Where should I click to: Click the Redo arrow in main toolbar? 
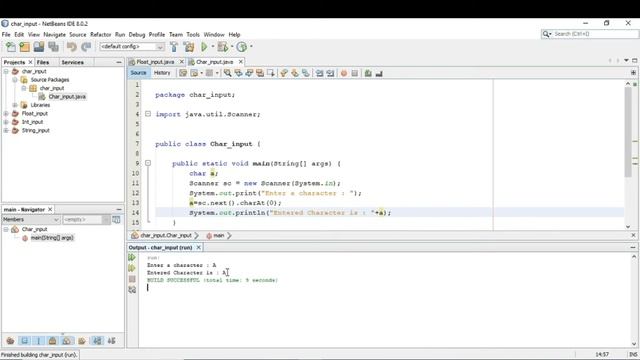pos(86,47)
